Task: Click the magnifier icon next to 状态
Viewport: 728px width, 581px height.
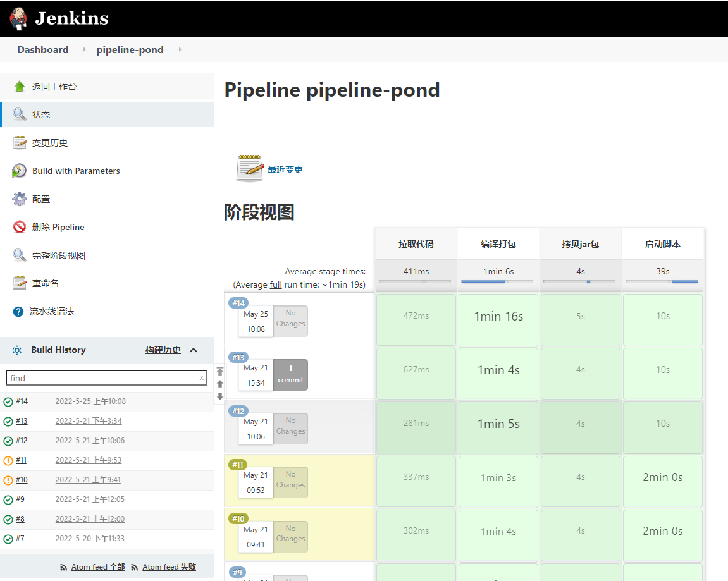Action: coord(19,114)
